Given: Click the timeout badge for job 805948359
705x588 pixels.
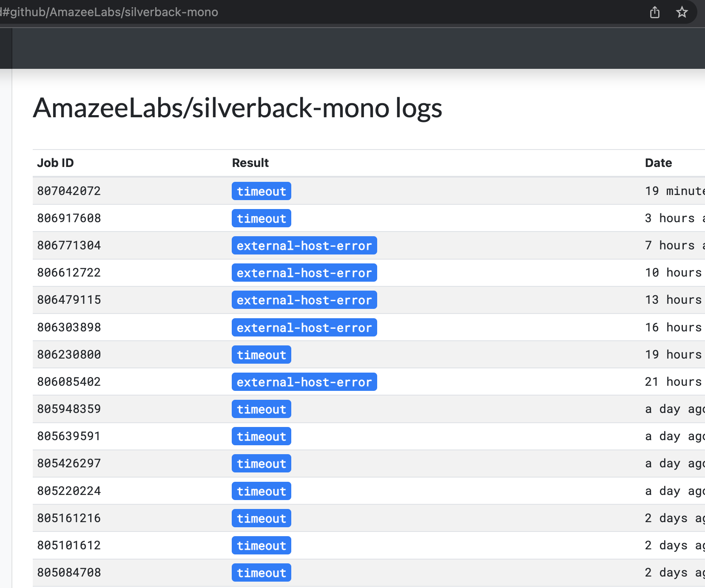Looking at the screenshot, I should pos(261,409).
